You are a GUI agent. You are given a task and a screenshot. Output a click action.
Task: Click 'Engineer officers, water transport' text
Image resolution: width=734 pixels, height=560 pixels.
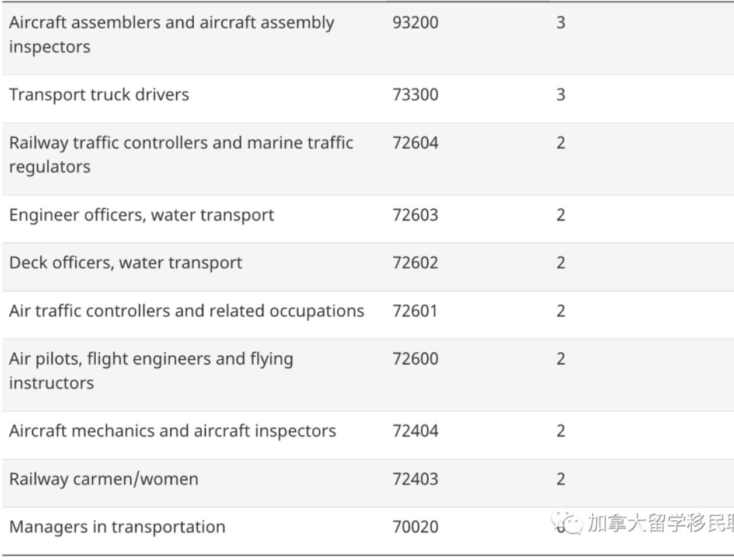142,215
